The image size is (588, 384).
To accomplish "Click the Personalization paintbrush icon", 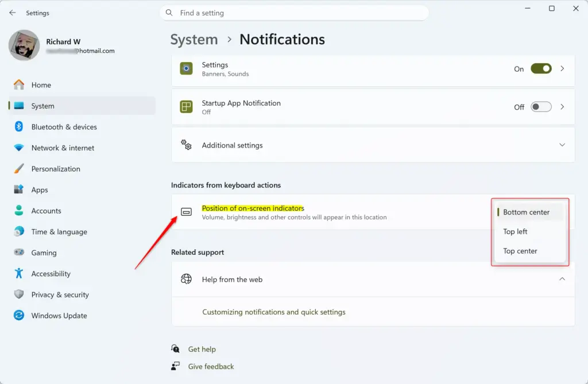I will (x=19, y=169).
